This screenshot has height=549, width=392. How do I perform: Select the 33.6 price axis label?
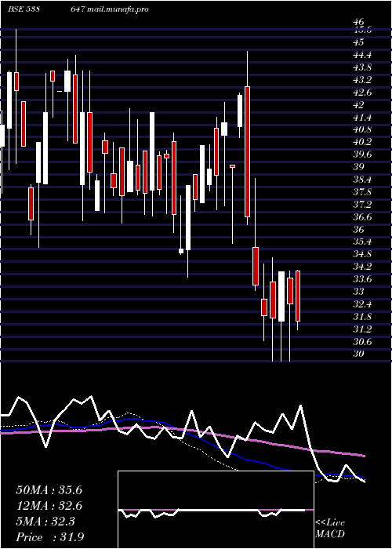tap(362, 279)
